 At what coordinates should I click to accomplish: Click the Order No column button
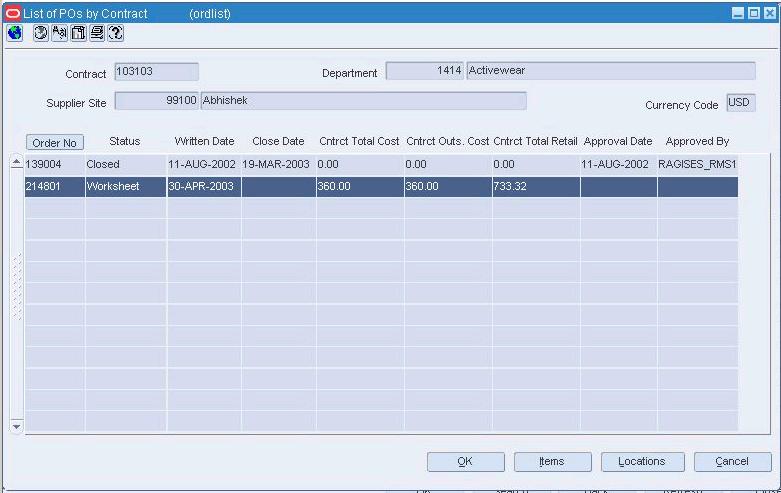pos(55,143)
